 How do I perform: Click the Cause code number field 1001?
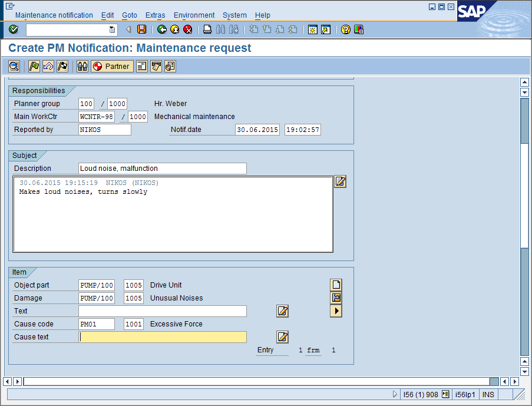[134, 324]
